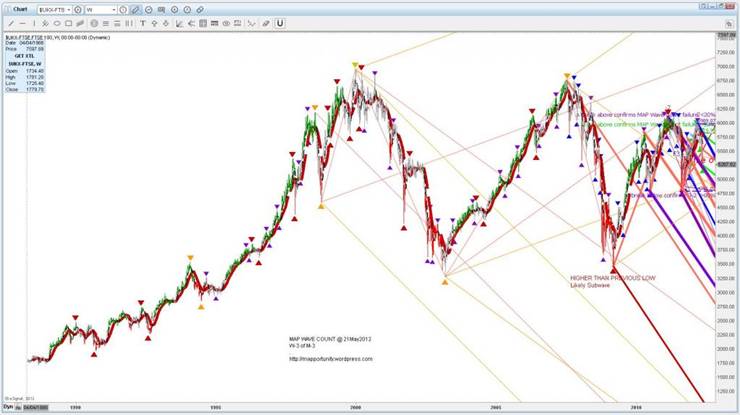
Task: Select the Fibonacci circle tool
Action: click(94, 23)
